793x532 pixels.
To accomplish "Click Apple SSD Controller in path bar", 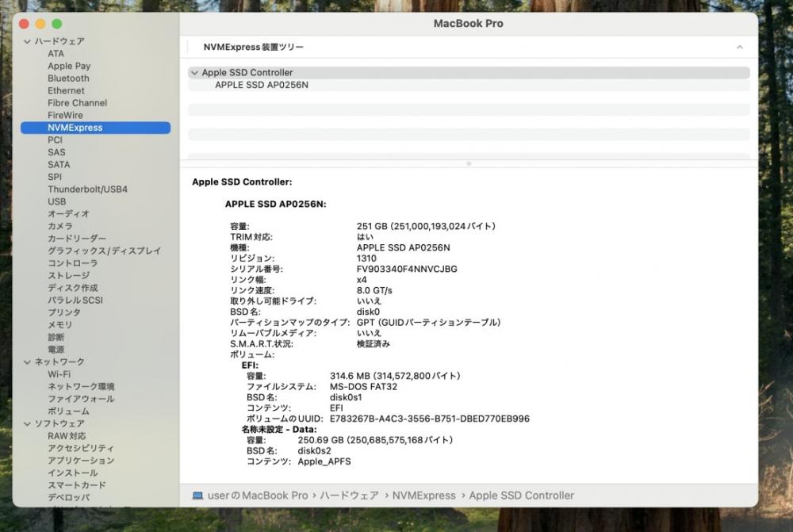I will pos(522,496).
